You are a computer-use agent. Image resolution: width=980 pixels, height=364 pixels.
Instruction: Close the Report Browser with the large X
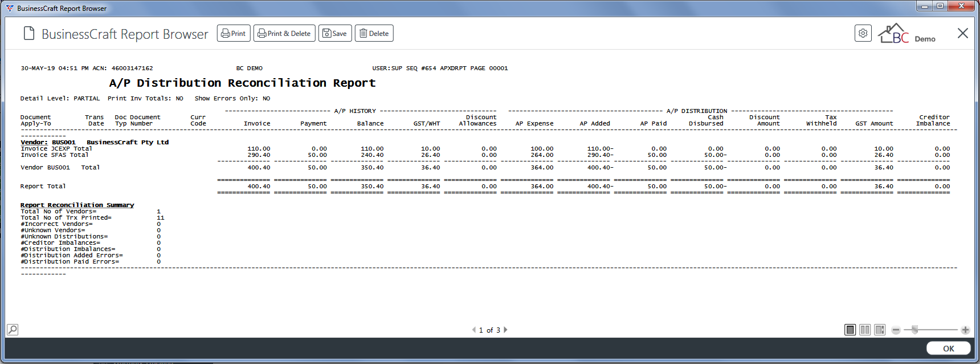pyautogui.click(x=963, y=33)
